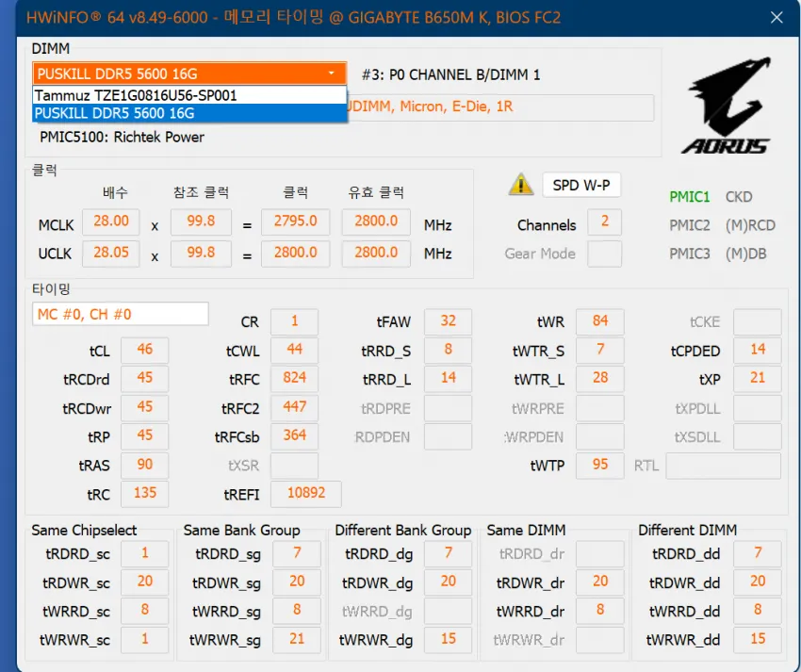This screenshot has height=672, width=801.
Task: Click the tRDWR_sc value 20
Action: click(144, 582)
